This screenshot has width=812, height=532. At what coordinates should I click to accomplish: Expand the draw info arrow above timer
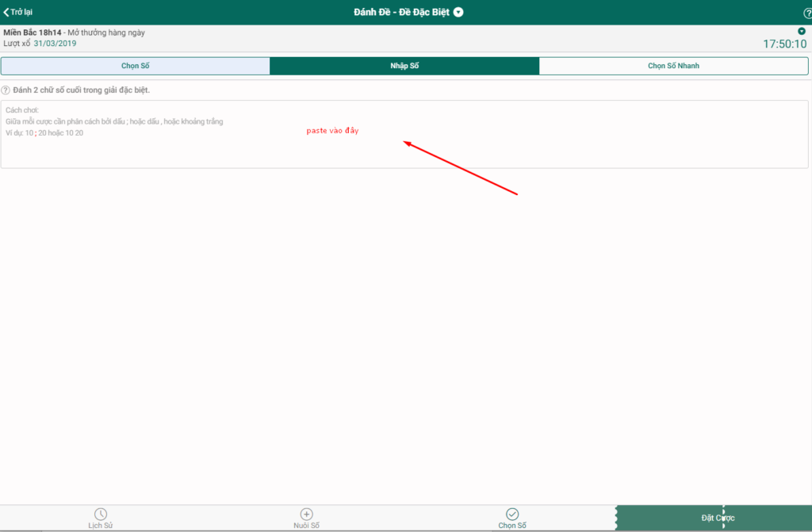801,31
